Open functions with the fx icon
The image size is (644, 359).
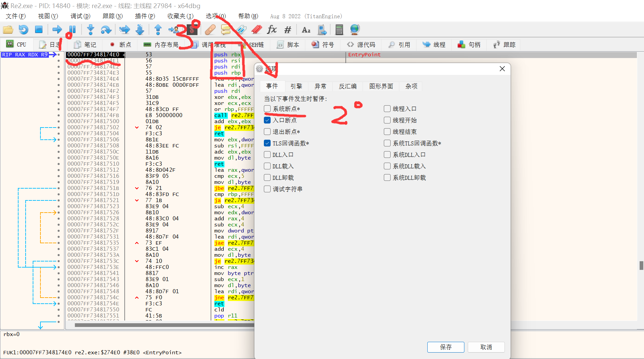tap(272, 30)
